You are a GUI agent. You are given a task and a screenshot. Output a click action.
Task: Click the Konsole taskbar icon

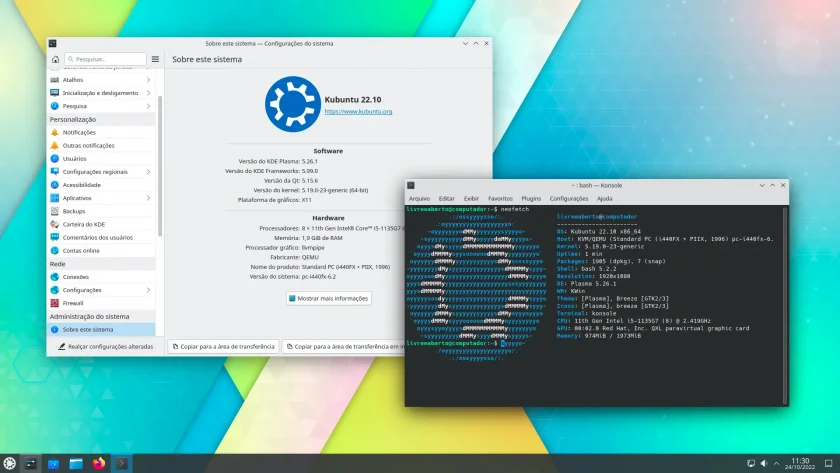click(x=122, y=464)
